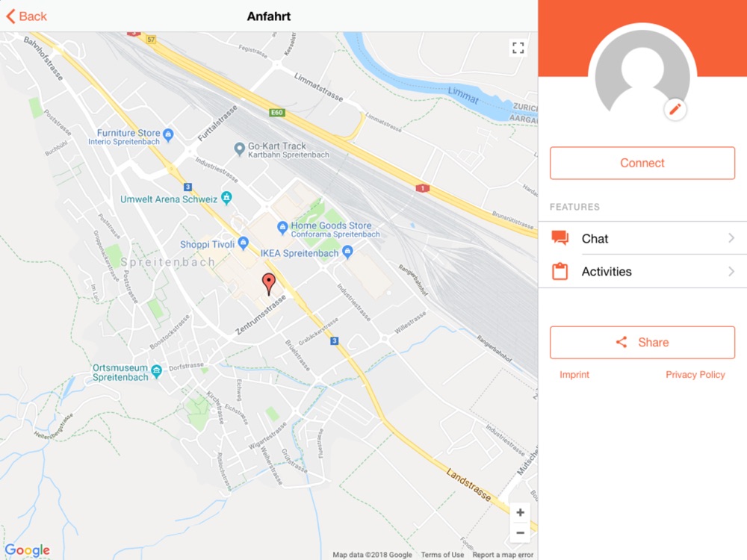747x560 pixels.
Task: Open the Activities feature row
Action: click(642, 272)
